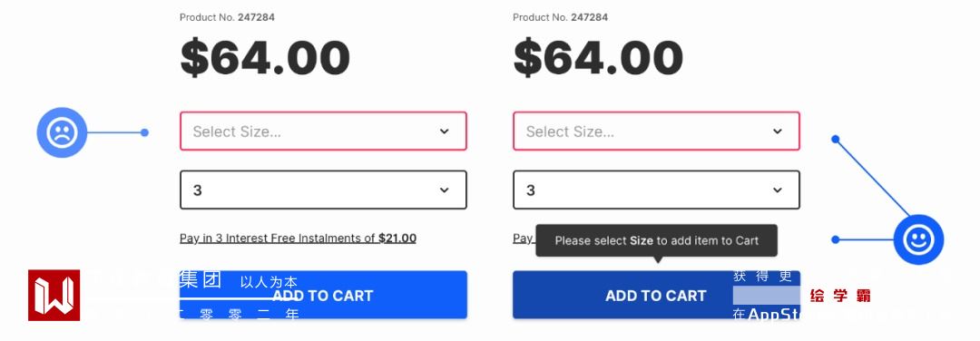Open the right Select Size dropdown
The image size is (980, 341).
point(656,132)
